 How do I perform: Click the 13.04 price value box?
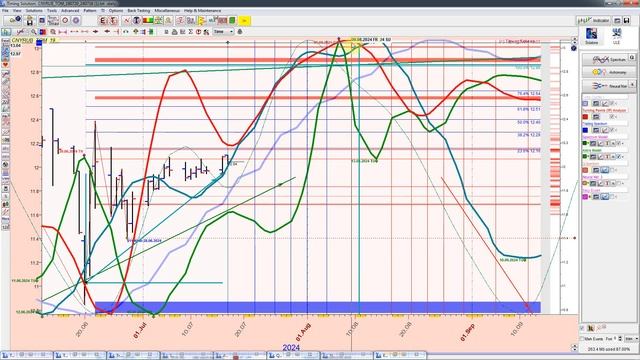16,45
